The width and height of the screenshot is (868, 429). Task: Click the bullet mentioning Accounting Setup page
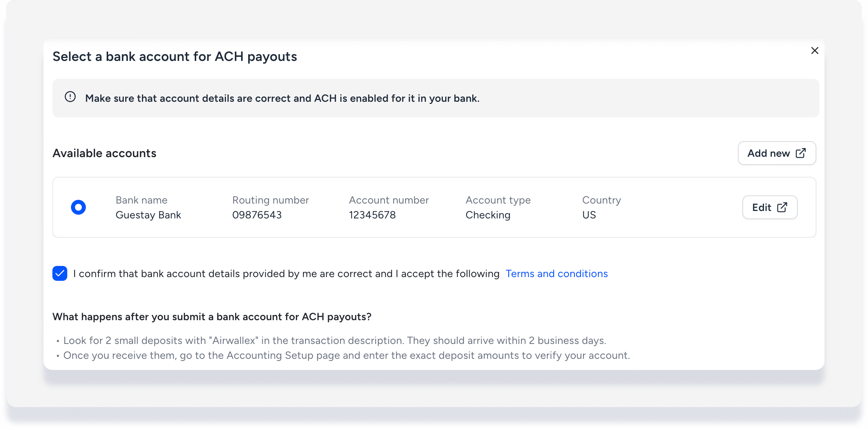pos(346,355)
